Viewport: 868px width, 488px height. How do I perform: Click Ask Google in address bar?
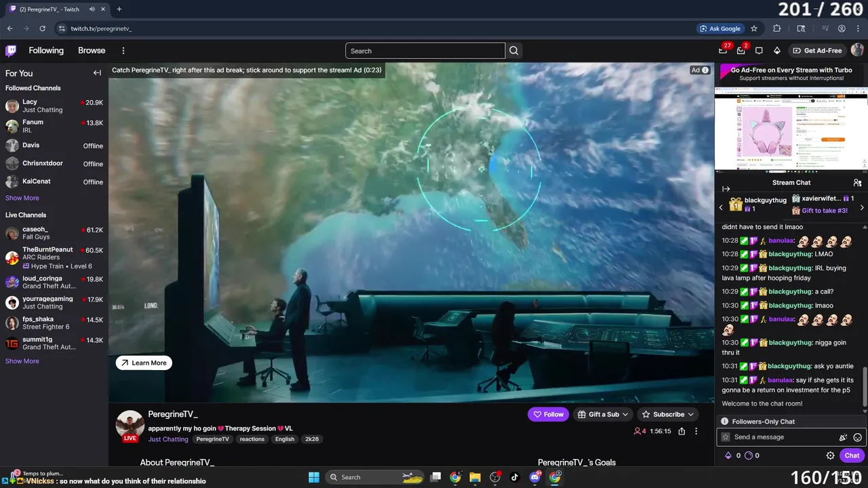(x=720, y=28)
